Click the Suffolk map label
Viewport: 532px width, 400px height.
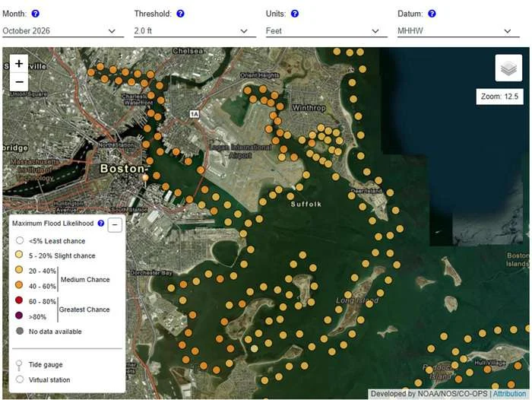coord(306,204)
